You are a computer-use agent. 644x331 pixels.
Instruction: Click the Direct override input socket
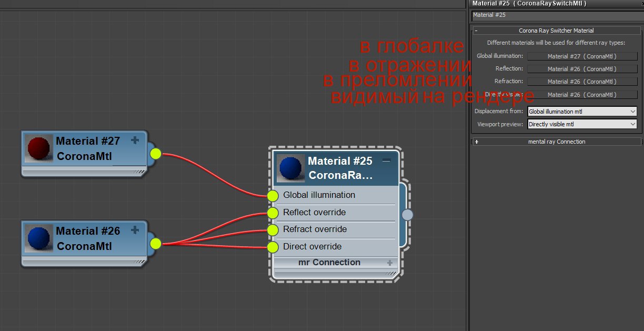(x=273, y=247)
